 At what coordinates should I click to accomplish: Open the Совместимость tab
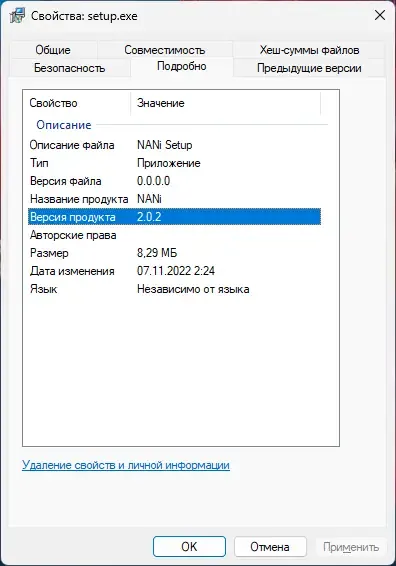coord(165,50)
